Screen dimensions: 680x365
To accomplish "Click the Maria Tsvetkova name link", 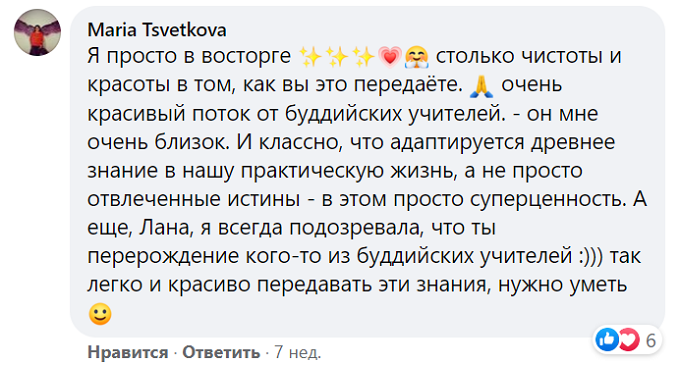I will (157, 30).
